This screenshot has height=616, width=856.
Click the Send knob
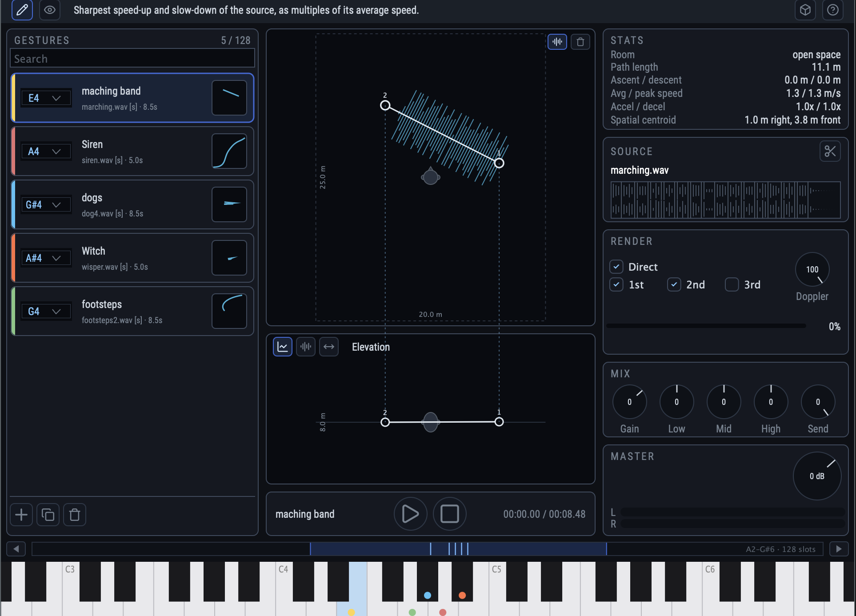pos(818,402)
